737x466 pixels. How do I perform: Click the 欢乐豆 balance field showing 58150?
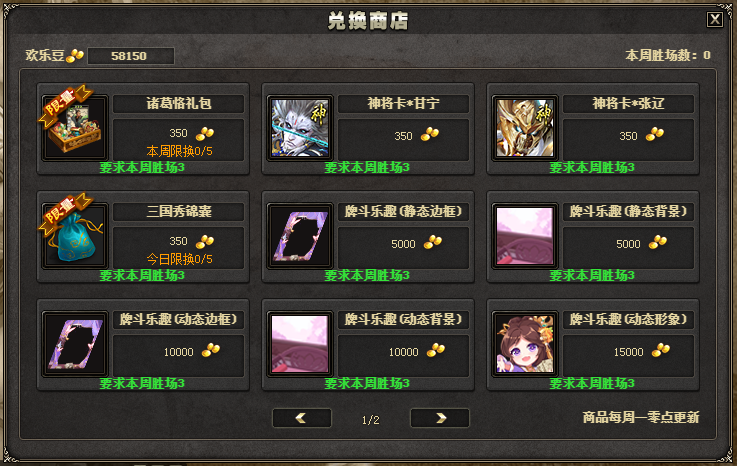click(131, 56)
